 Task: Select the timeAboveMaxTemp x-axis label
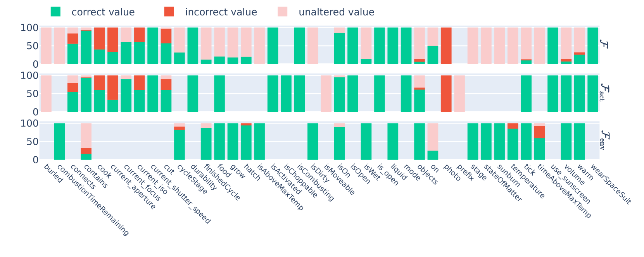(x=565, y=191)
